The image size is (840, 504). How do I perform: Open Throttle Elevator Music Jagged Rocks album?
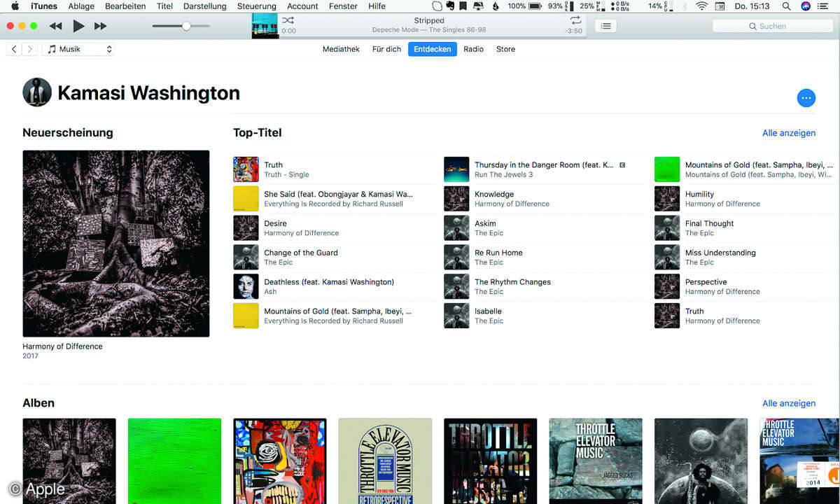(596, 461)
